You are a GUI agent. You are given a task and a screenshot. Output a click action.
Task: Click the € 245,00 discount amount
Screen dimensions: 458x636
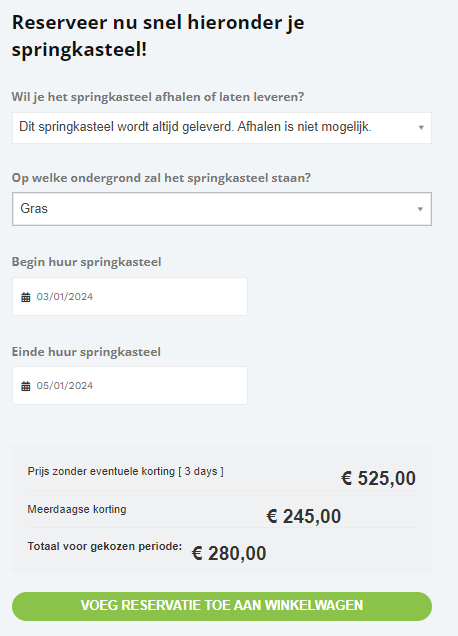pyautogui.click(x=303, y=516)
